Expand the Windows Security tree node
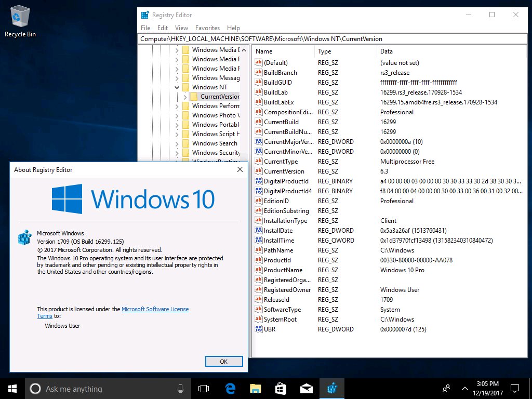The width and height of the screenshot is (532, 399). pyautogui.click(x=177, y=153)
